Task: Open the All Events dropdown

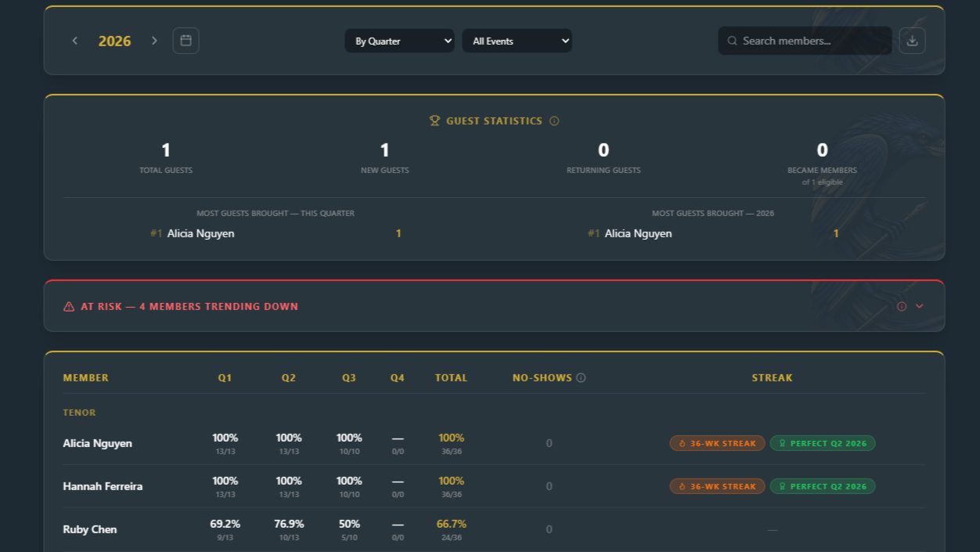Action: tap(517, 41)
